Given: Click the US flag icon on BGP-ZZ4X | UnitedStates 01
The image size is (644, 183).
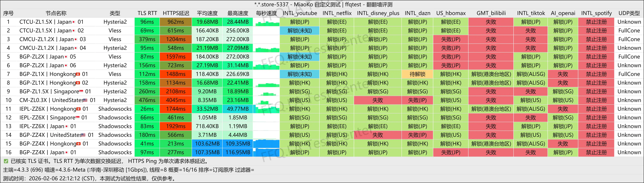Looking at the screenshot, I should click(x=84, y=135).
